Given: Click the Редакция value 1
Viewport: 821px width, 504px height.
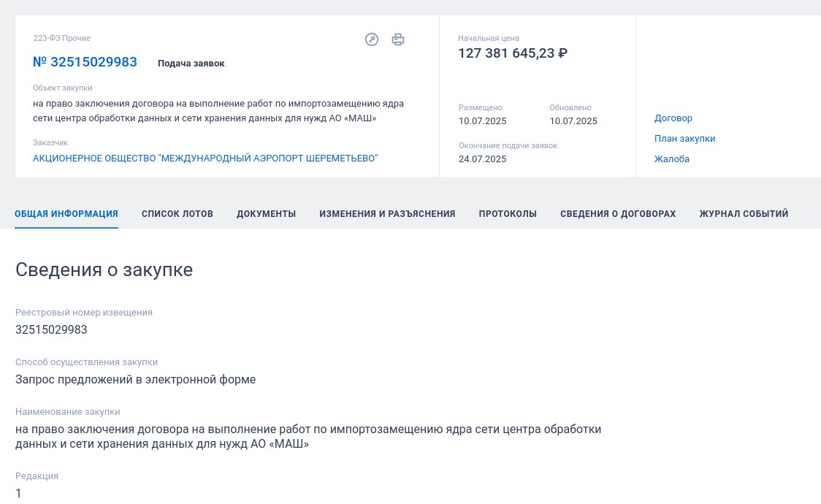Looking at the screenshot, I should pos(18,494).
